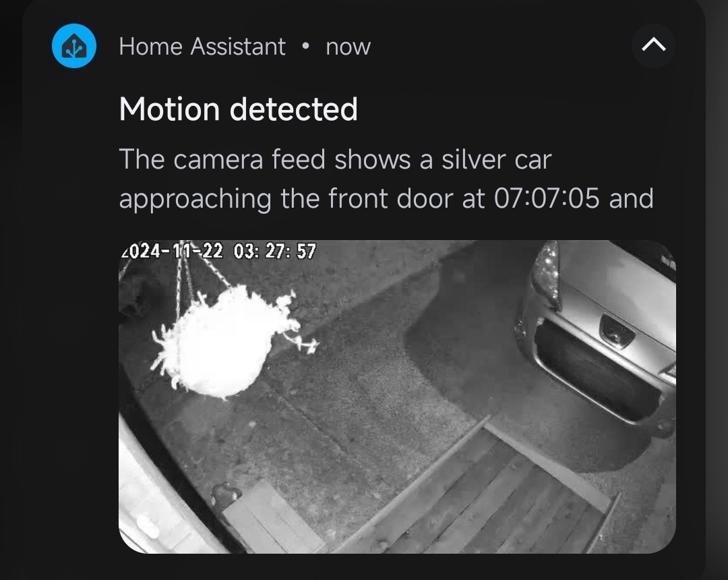
Task: Tap the car's front grille in snapshot
Action: tap(596, 372)
